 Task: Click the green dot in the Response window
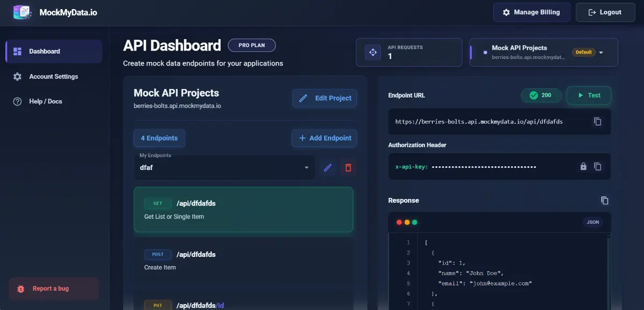point(414,221)
